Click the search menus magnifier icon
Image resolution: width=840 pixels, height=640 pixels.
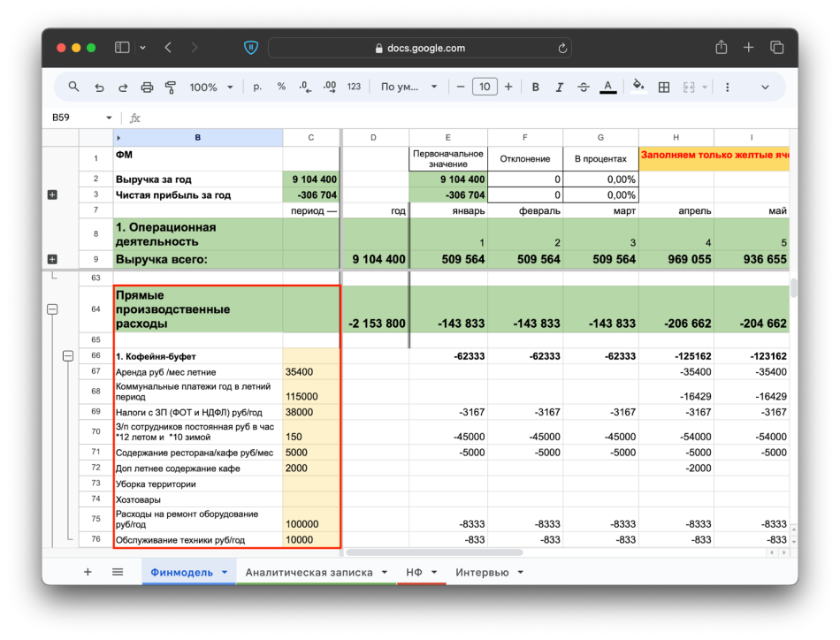(74, 87)
